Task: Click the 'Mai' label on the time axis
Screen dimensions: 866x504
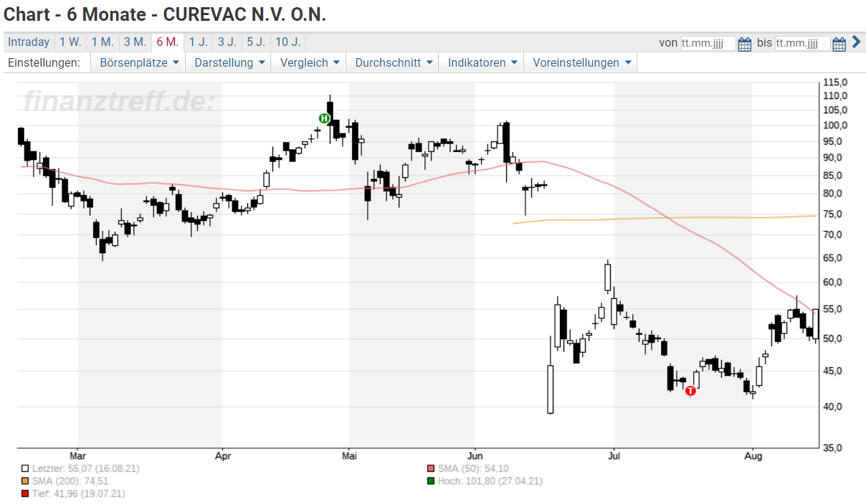Action: point(349,456)
